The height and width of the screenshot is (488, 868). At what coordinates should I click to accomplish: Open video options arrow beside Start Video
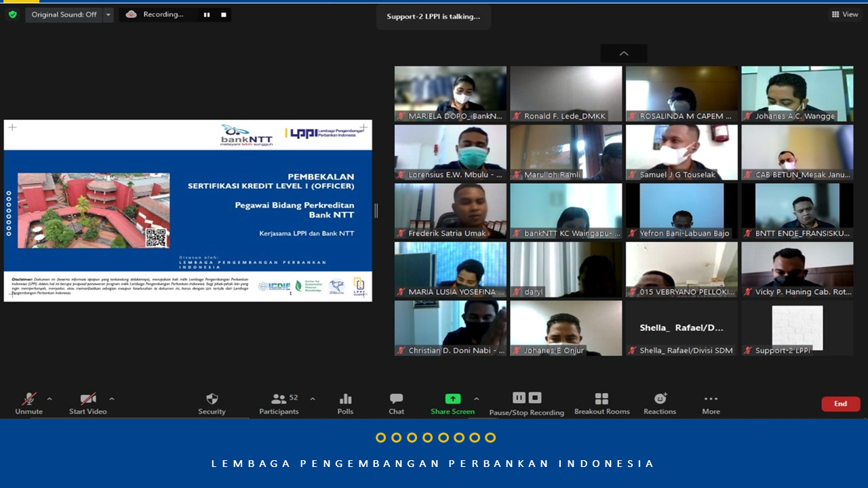click(112, 399)
